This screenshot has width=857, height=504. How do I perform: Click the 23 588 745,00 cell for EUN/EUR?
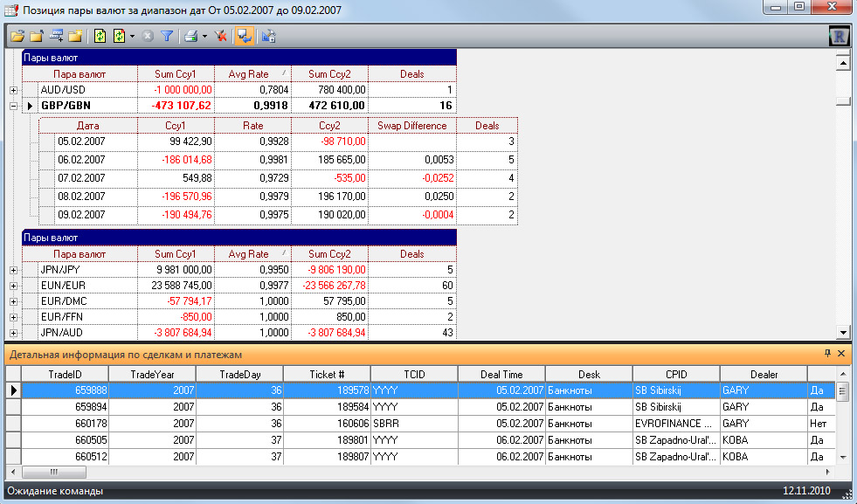[x=176, y=286]
